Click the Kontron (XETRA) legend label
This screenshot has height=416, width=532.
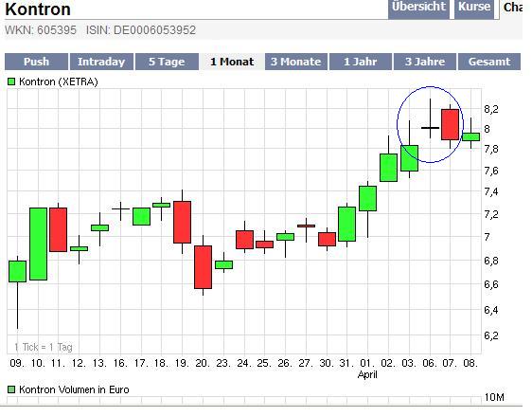tap(59, 81)
